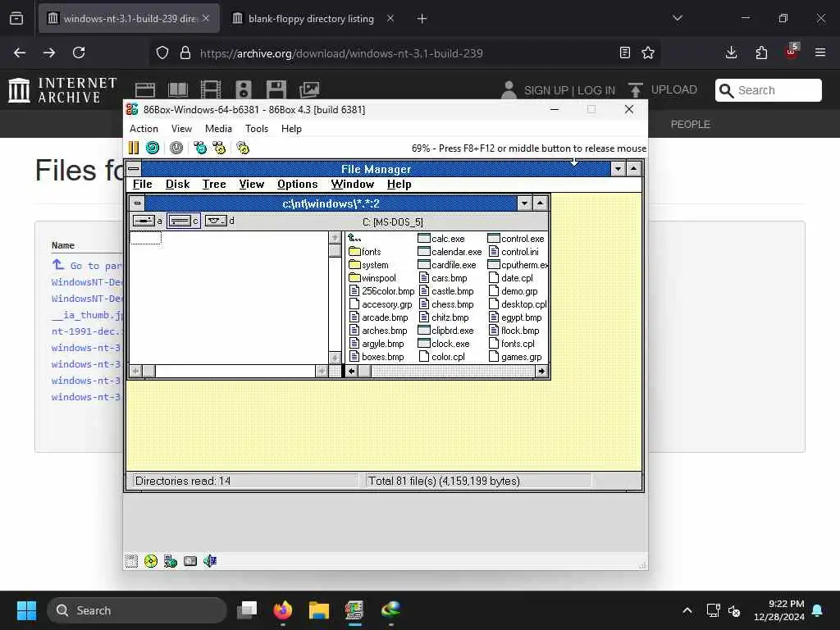The width and height of the screenshot is (840, 630).
Task: Send Ctrl+Alt+Esc using the second yellow keyboard icon
Action: pos(219,148)
